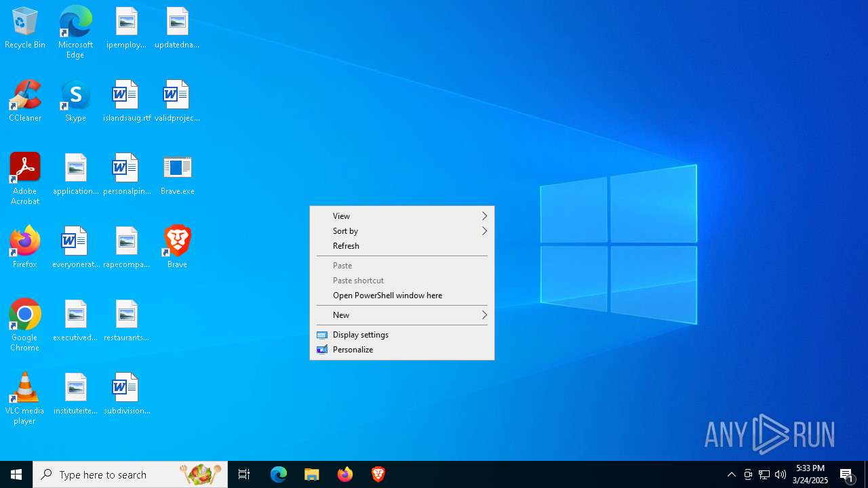Select the Firefox desktop shortcut
The height and width of the screenshot is (488, 868).
click(25, 248)
